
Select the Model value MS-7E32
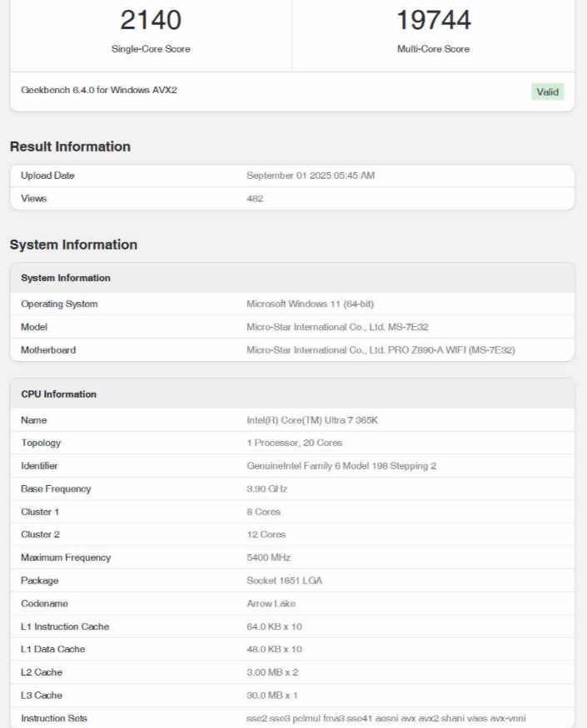337,327
